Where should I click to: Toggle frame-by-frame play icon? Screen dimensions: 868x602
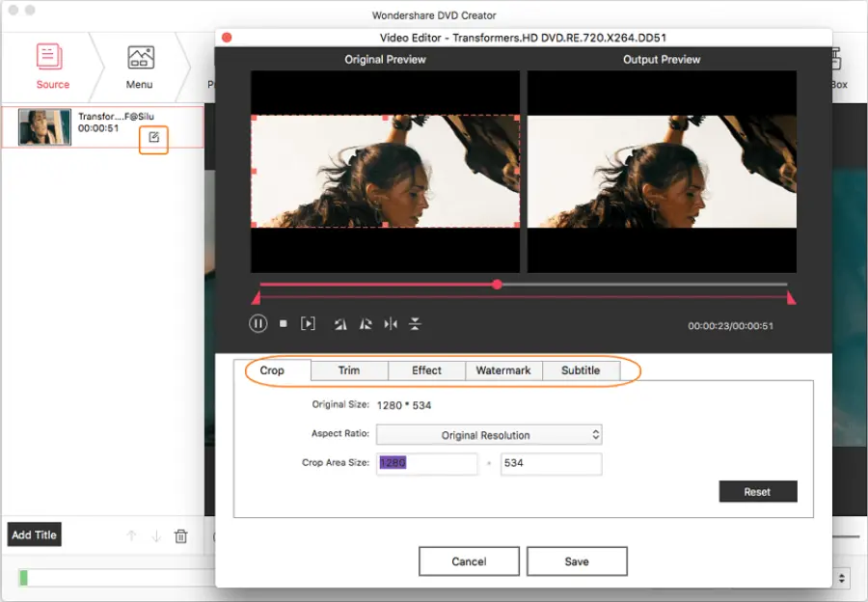(x=308, y=323)
